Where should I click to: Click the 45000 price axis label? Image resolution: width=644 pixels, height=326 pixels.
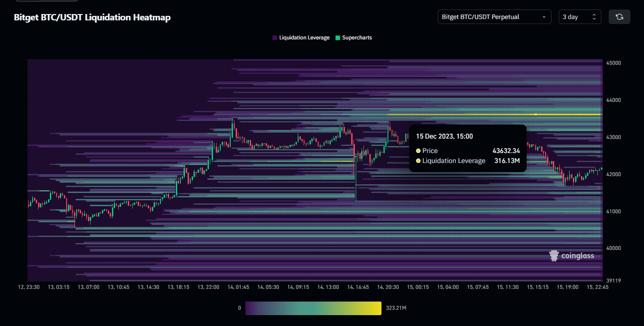pyautogui.click(x=613, y=63)
